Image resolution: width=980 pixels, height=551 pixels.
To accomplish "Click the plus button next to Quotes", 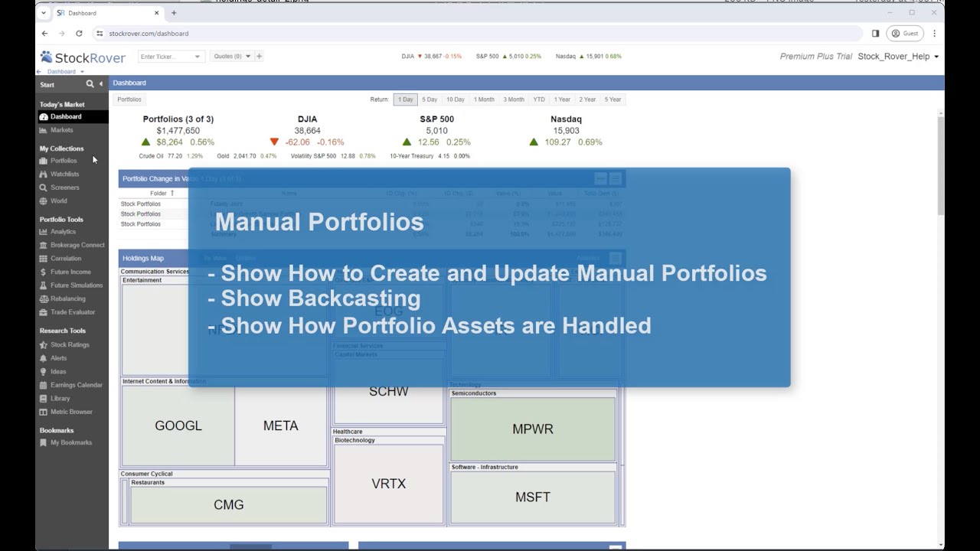I will tap(259, 56).
